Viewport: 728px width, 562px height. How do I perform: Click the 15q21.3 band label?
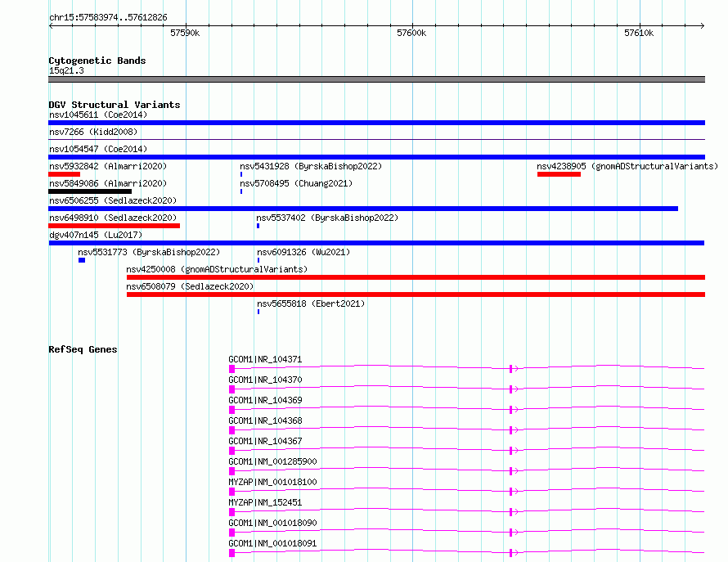point(66,70)
